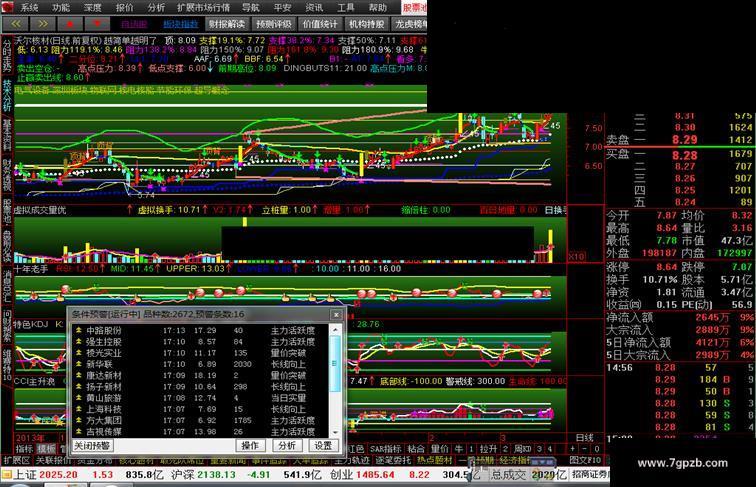This screenshot has height=487, width=756.
Task: Open the 逐笔委托 tab
Action: (x=392, y=460)
